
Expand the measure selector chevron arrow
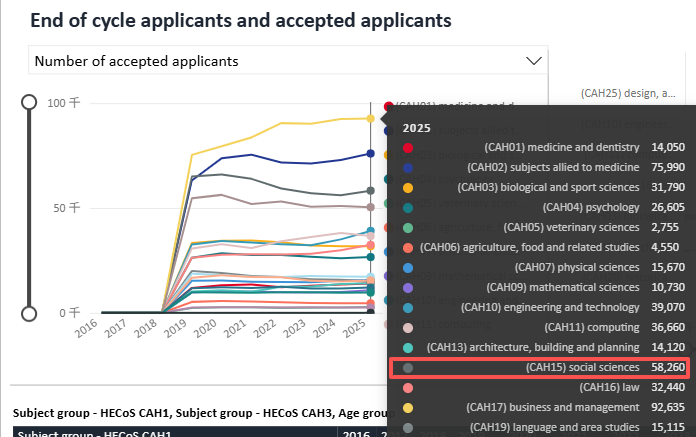tap(533, 61)
